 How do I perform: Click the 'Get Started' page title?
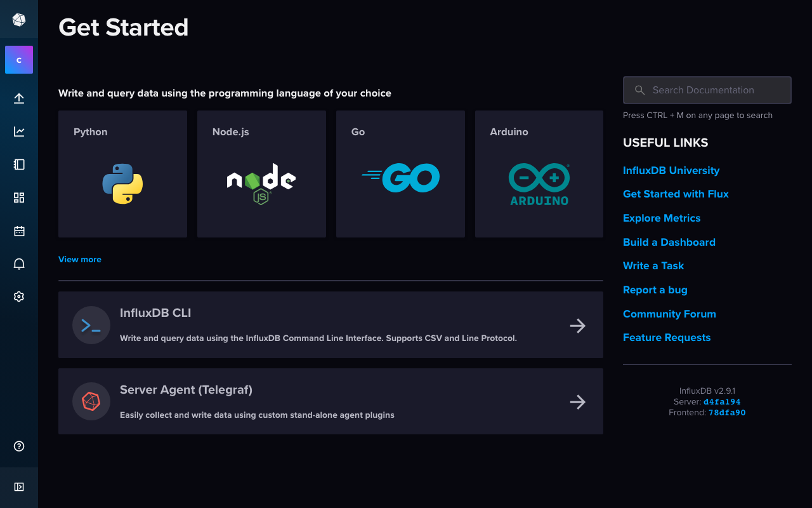click(x=123, y=27)
